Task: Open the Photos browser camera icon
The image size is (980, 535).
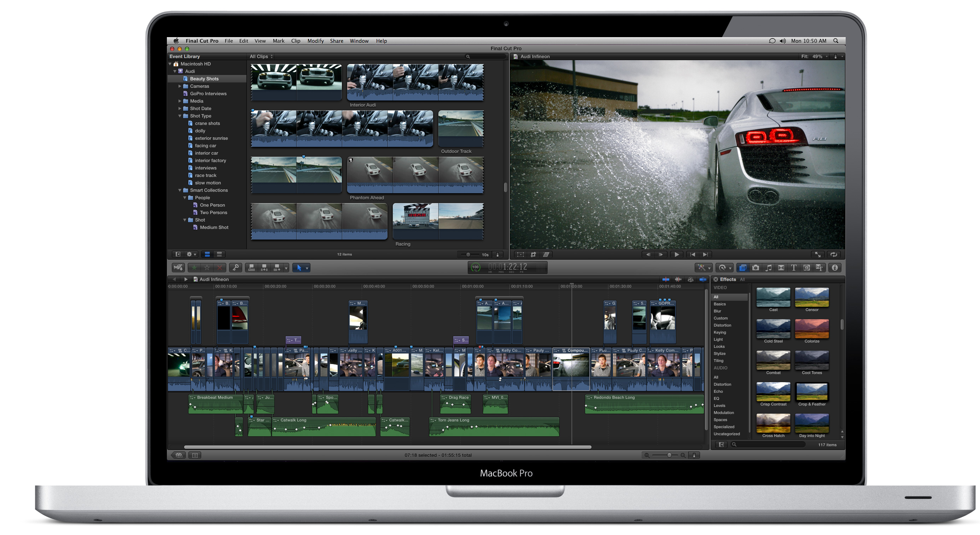Action: tap(756, 268)
